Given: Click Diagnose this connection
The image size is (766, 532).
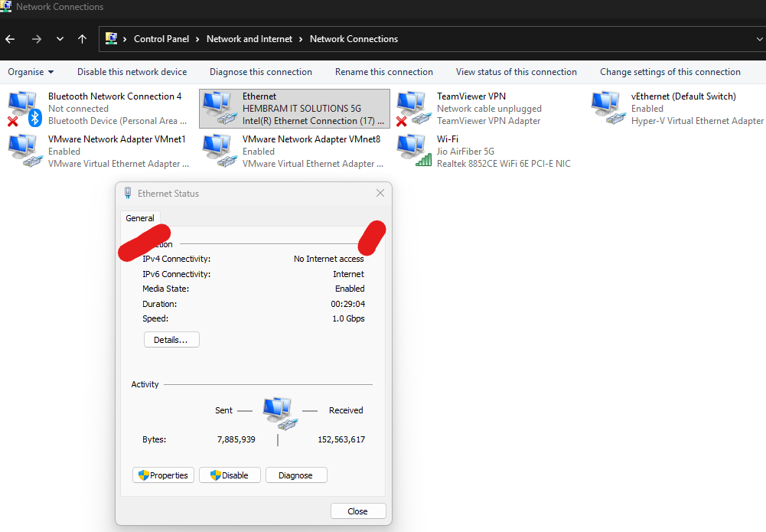Looking at the screenshot, I should tap(261, 72).
